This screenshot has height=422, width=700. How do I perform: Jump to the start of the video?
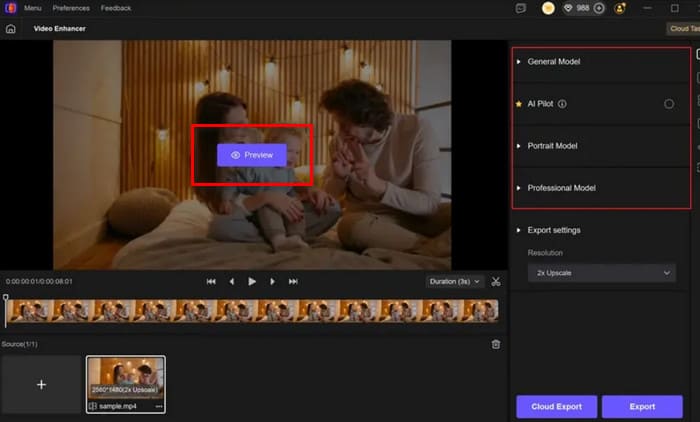[211, 282]
